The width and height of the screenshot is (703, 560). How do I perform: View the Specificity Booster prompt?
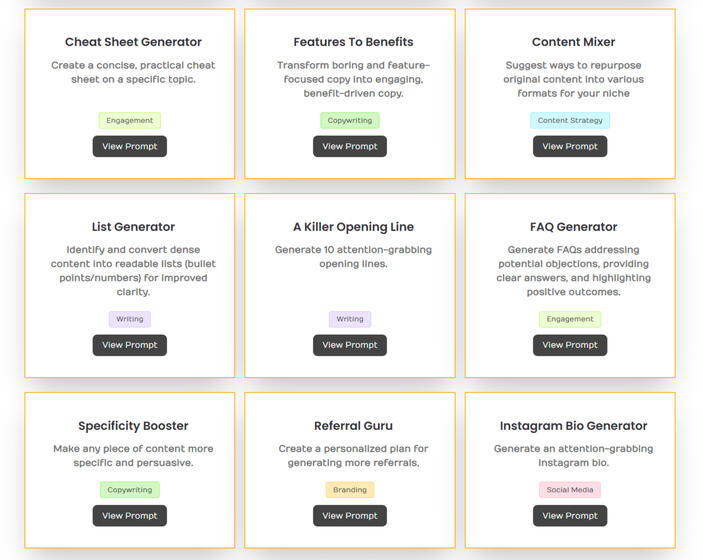[130, 516]
